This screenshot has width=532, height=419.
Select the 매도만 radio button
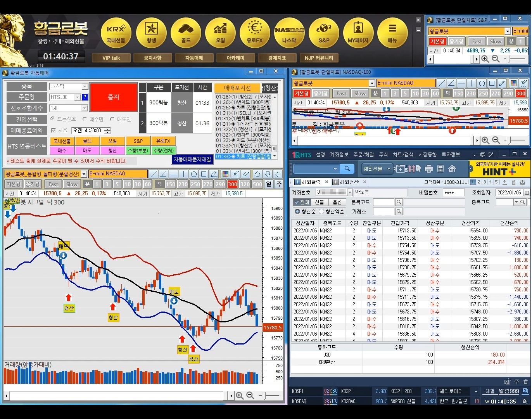click(112, 119)
